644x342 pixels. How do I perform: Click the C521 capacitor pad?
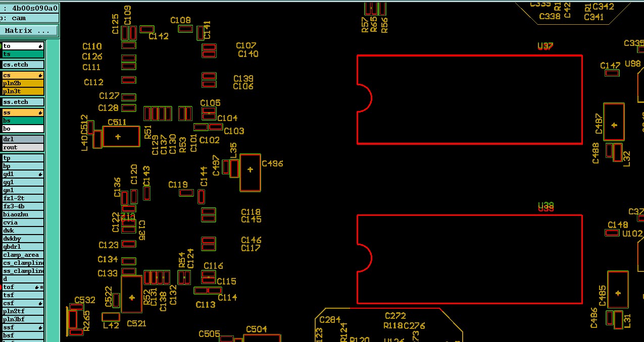pos(132,295)
